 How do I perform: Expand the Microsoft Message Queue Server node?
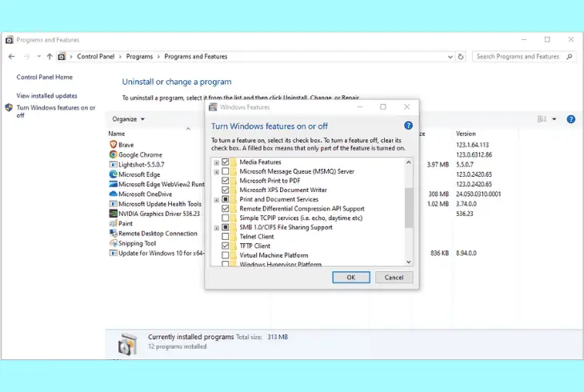click(216, 172)
